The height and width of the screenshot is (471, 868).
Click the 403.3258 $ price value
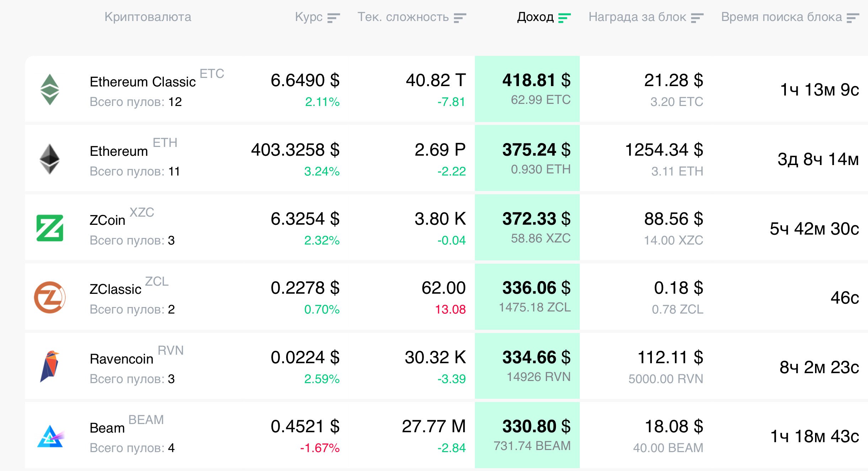[x=295, y=150]
